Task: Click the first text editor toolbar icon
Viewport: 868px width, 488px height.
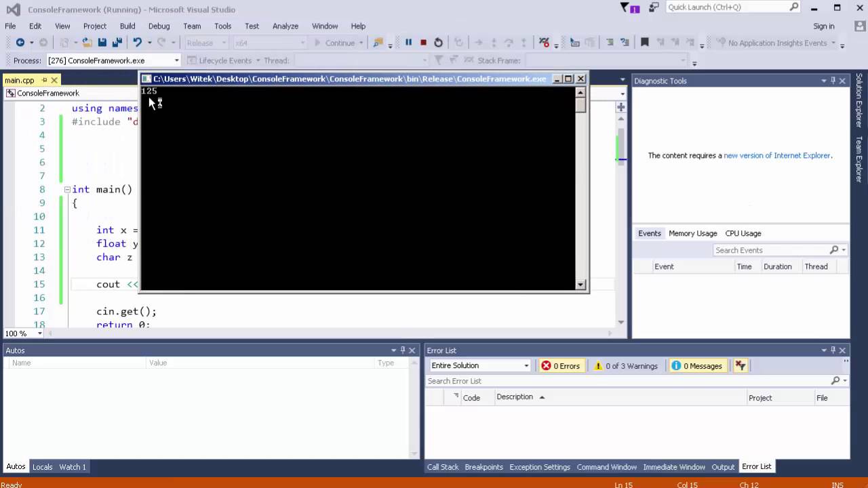Action: click(x=575, y=43)
